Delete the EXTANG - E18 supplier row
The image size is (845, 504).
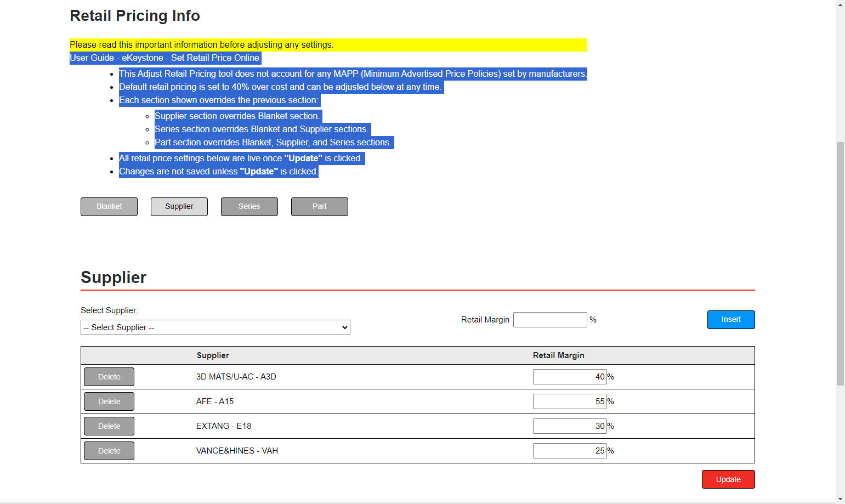click(109, 426)
